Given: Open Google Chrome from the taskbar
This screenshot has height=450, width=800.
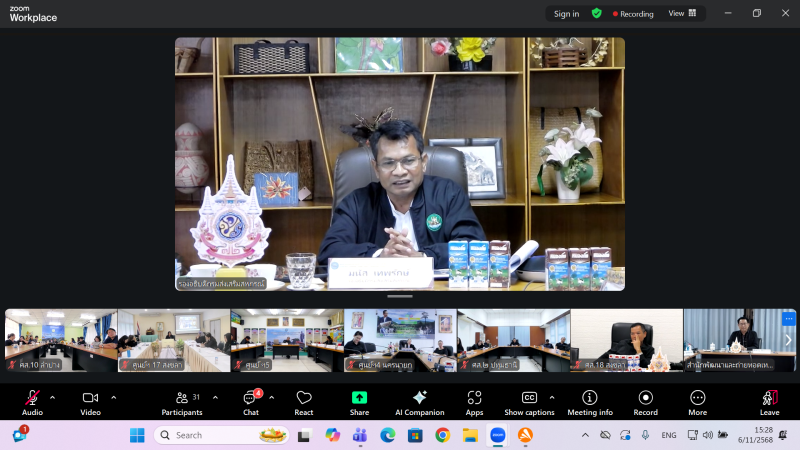Looking at the screenshot, I should click(442, 435).
